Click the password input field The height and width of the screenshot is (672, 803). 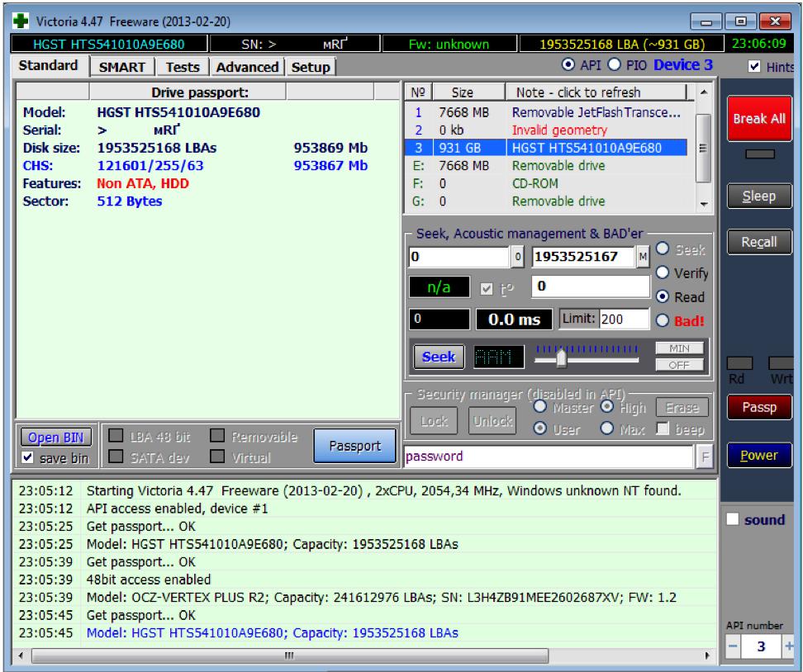click(x=549, y=457)
